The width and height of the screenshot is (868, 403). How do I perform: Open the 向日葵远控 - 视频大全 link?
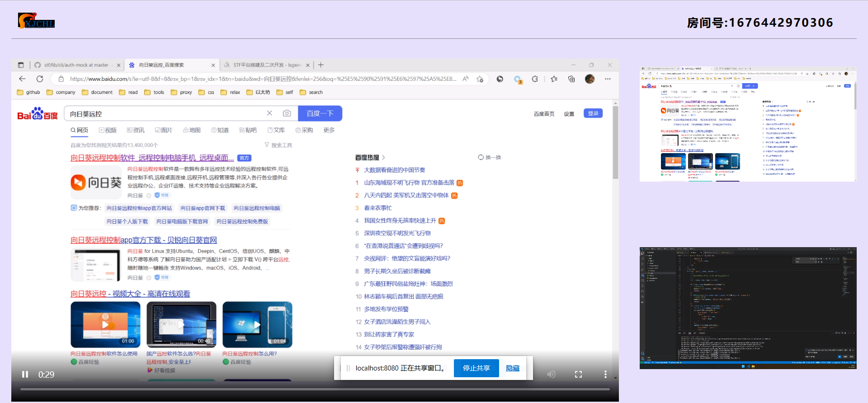pos(130,294)
